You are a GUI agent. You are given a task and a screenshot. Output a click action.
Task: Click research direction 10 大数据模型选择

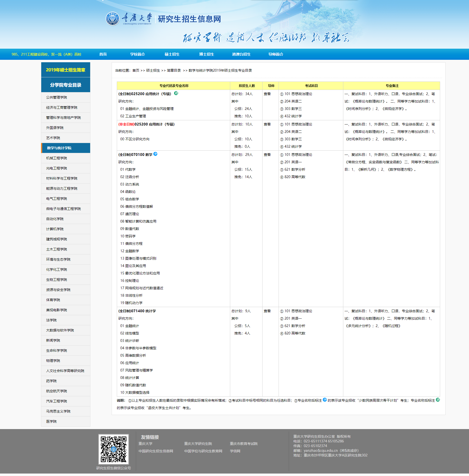pyautogui.click(x=135, y=393)
